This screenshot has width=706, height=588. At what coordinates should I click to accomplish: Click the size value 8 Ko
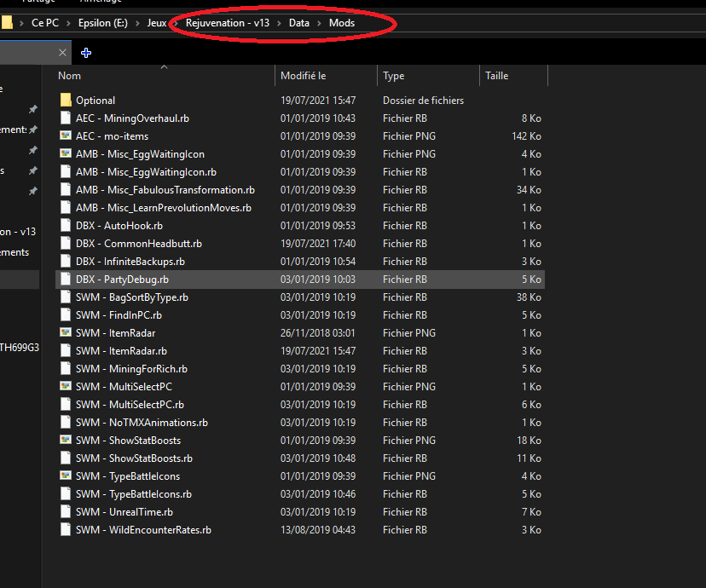point(531,118)
